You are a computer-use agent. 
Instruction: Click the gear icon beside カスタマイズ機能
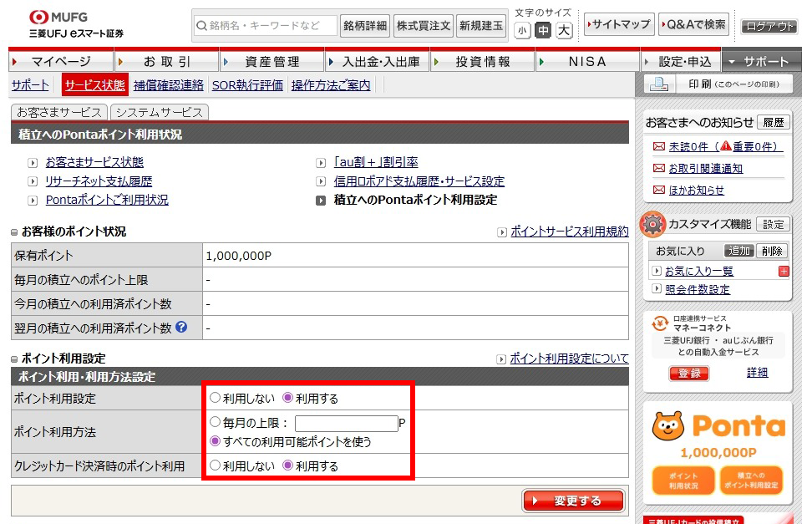(652, 225)
